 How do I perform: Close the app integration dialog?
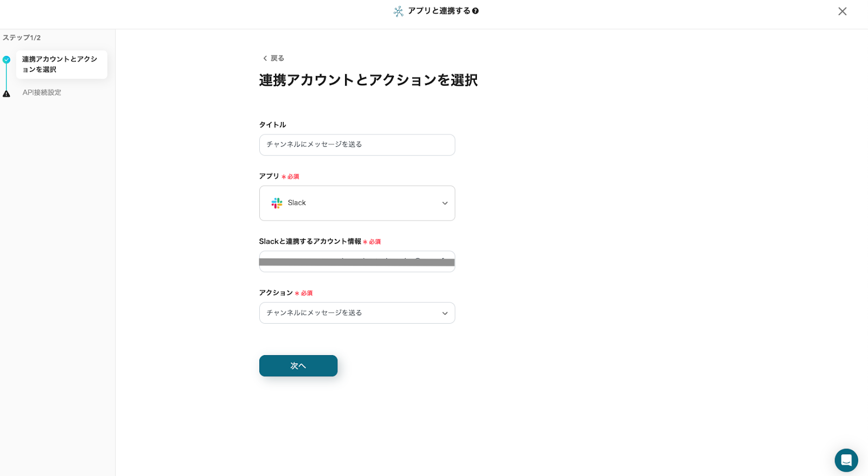(842, 11)
